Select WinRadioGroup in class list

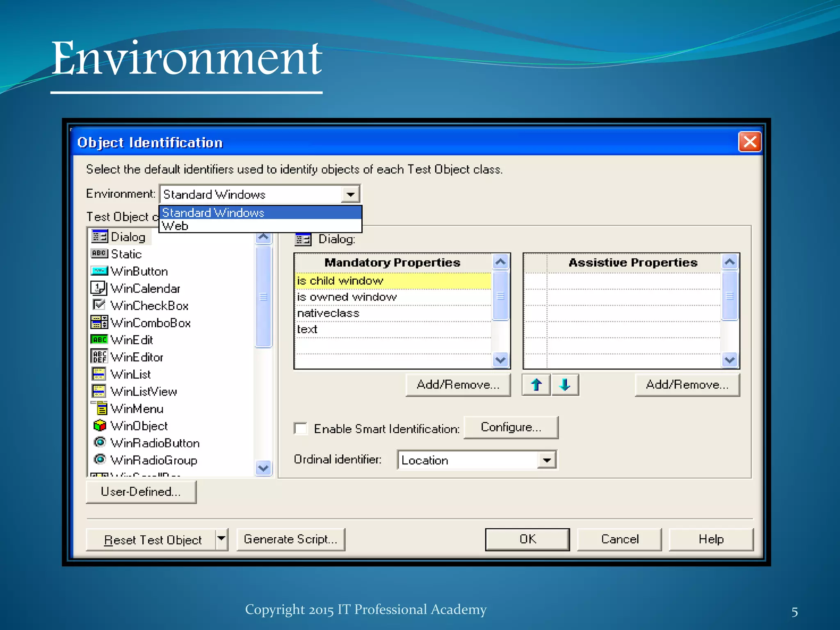pyautogui.click(x=154, y=460)
